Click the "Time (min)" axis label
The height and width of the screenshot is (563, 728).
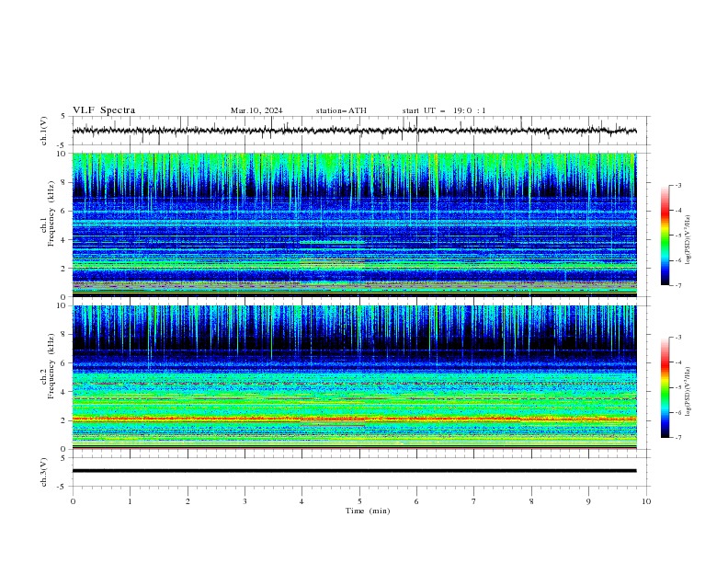368,511
